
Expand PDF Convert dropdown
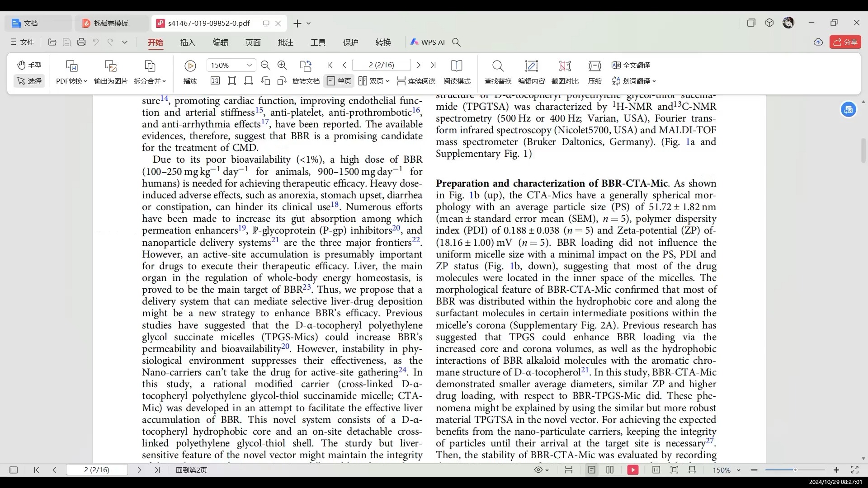tap(71, 81)
